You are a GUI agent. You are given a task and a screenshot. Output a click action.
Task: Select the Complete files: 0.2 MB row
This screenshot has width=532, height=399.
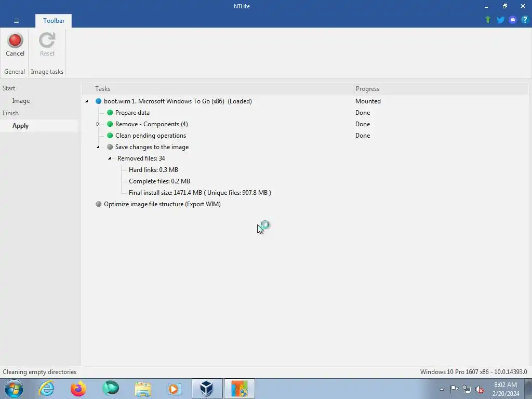[x=159, y=181]
